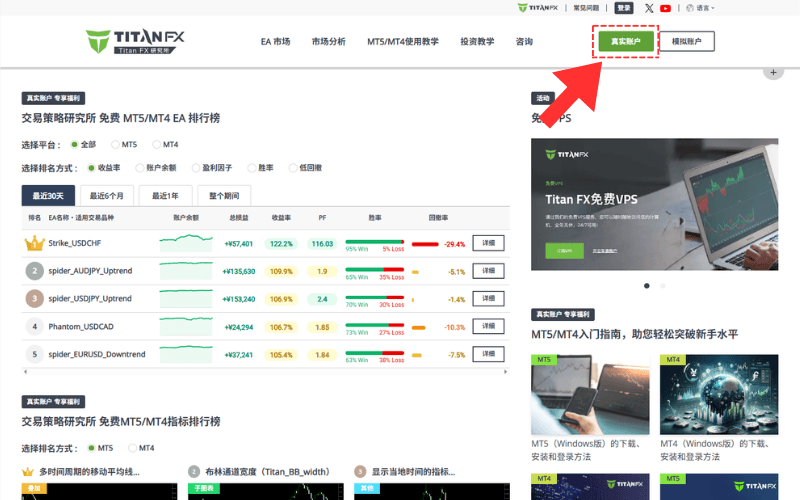Viewport: 800px width, 500px height.
Task: Click 详细 button for spider_USDJPY_Uptrend
Action: [488, 298]
